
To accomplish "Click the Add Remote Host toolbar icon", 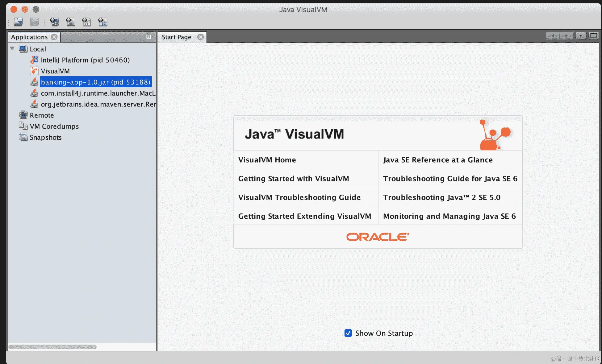I will pos(55,22).
